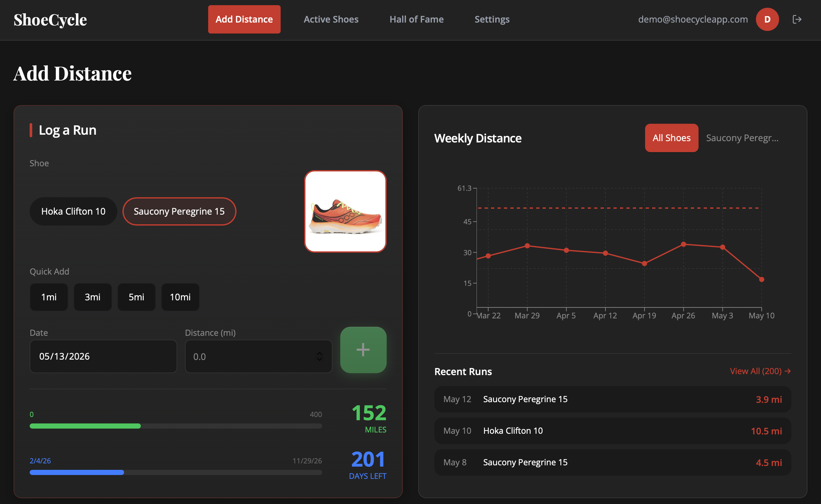Focus the Distance (mi) field
This screenshot has width=821, height=504.
pyautogui.click(x=258, y=356)
